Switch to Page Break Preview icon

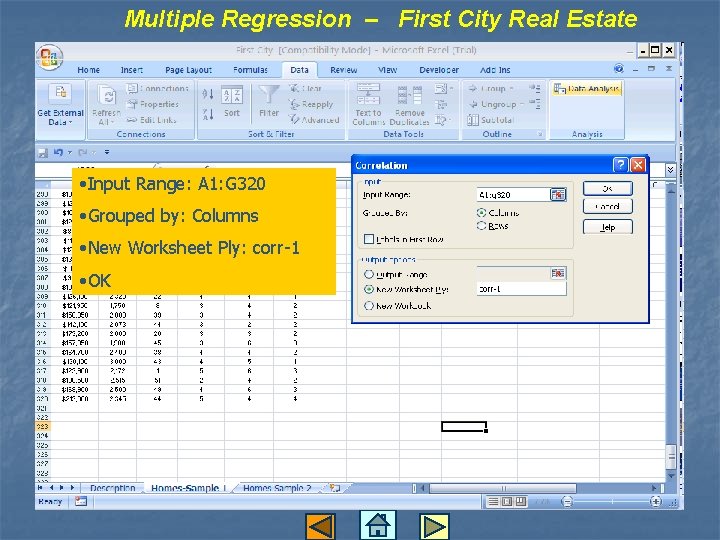(x=521, y=501)
